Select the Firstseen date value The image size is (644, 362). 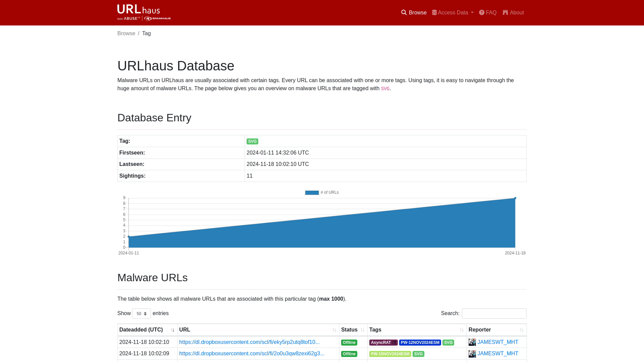pyautogui.click(x=278, y=153)
